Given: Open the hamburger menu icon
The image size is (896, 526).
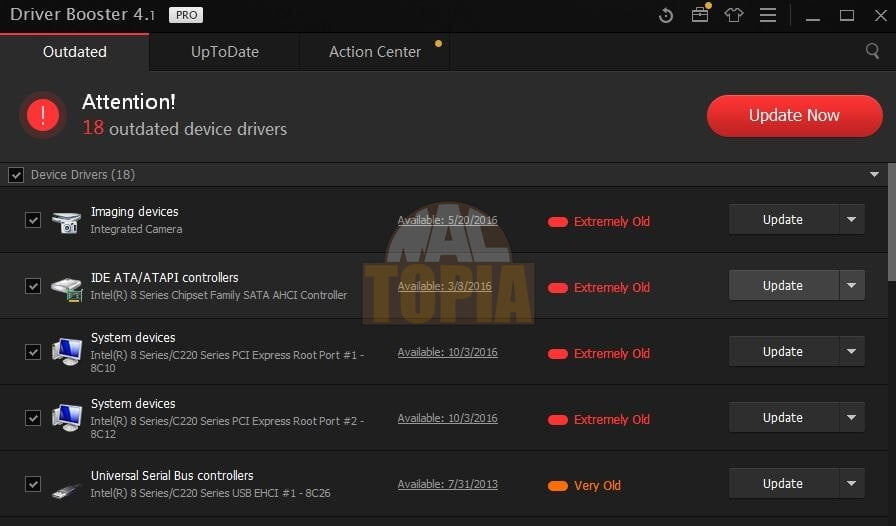Looking at the screenshot, I should [x=768, y=15].
